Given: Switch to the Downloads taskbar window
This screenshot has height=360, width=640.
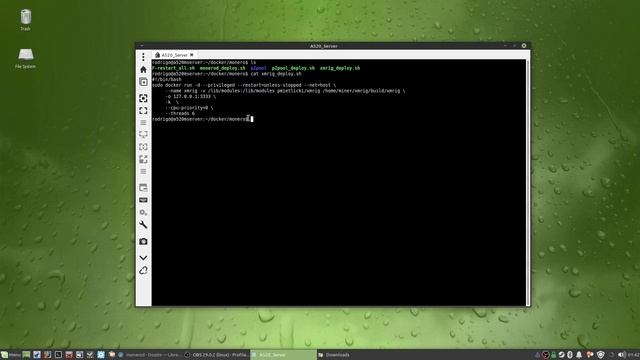Looking at the screenshot, I should (334, 355).
